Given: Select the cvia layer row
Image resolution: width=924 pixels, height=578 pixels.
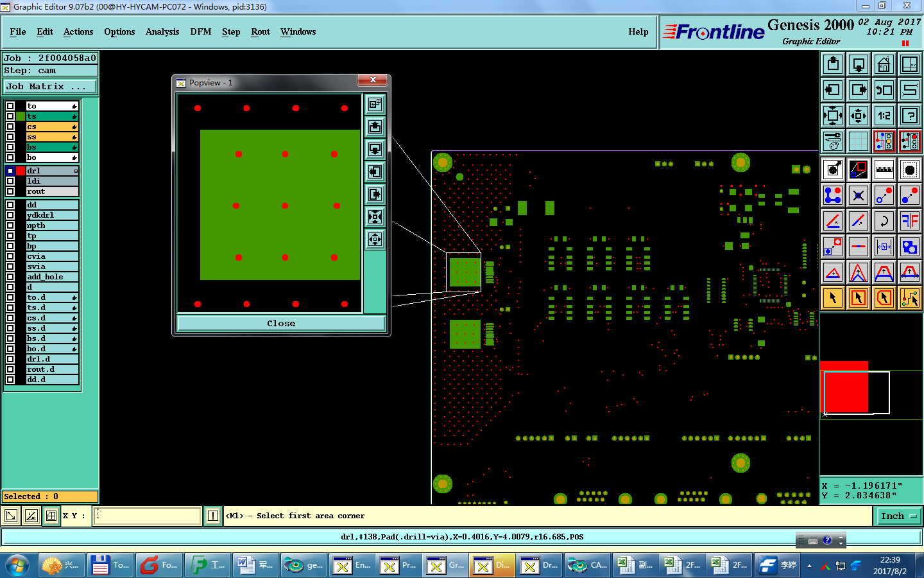Looking at the screenshot, I should coord(52,256).
